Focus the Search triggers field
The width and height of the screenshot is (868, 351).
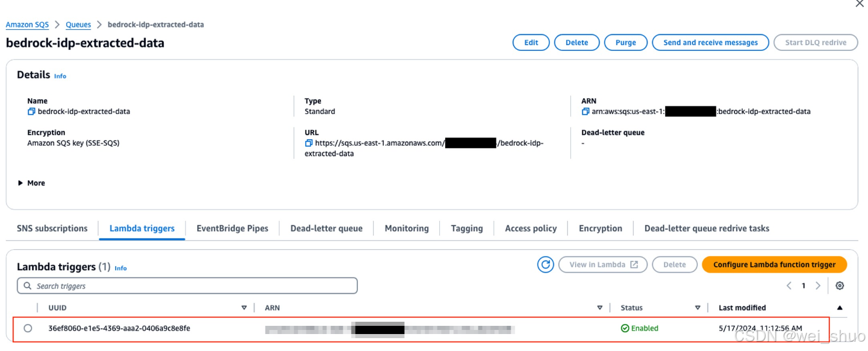pos(187,285)
